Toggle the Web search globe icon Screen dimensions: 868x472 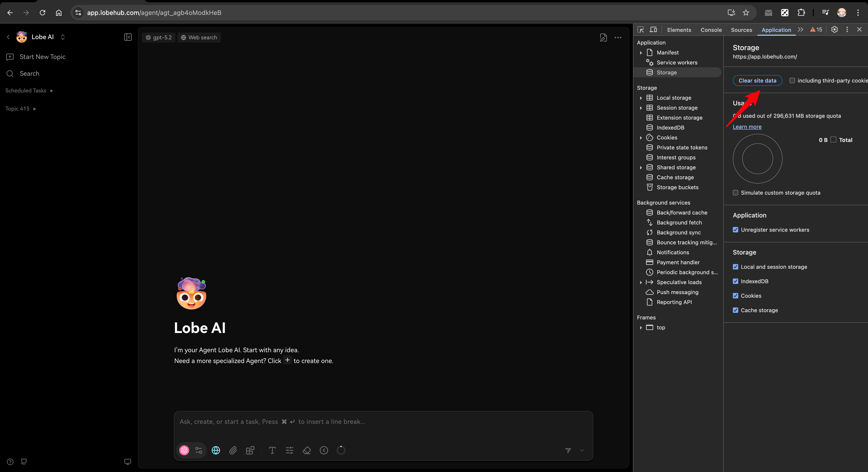216,450
